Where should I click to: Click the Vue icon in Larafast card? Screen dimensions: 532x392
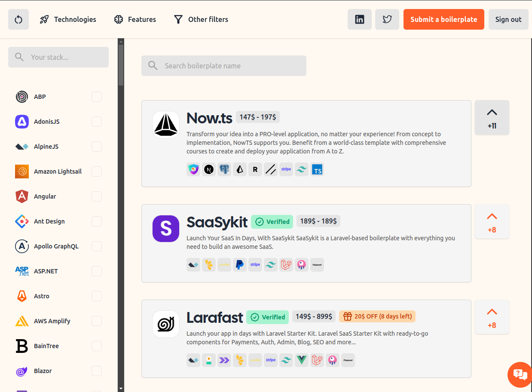pos(302,360)
